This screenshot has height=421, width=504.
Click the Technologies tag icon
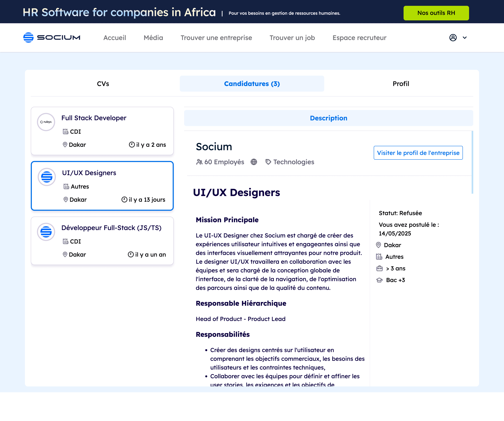tap(269, 162)
